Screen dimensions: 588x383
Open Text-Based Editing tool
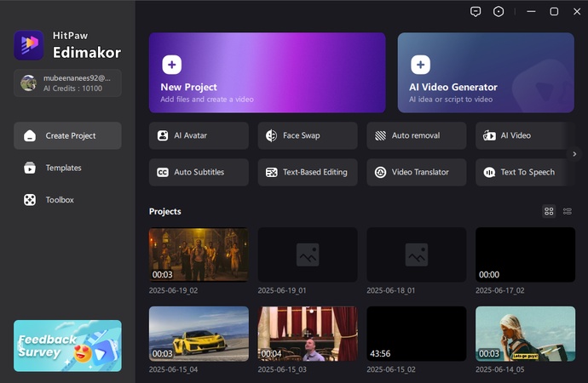(308, 172)
